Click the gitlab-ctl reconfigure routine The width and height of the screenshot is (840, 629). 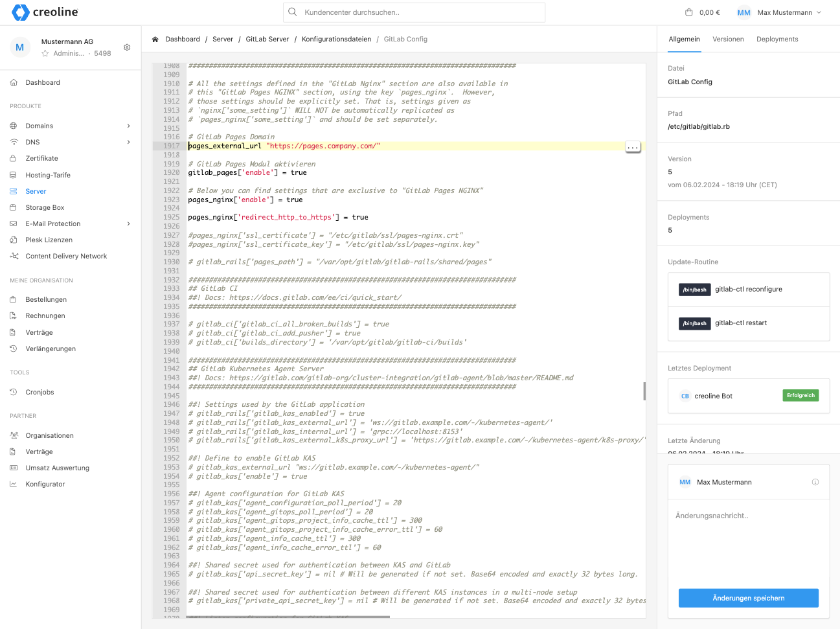click(x=749, y=290)
